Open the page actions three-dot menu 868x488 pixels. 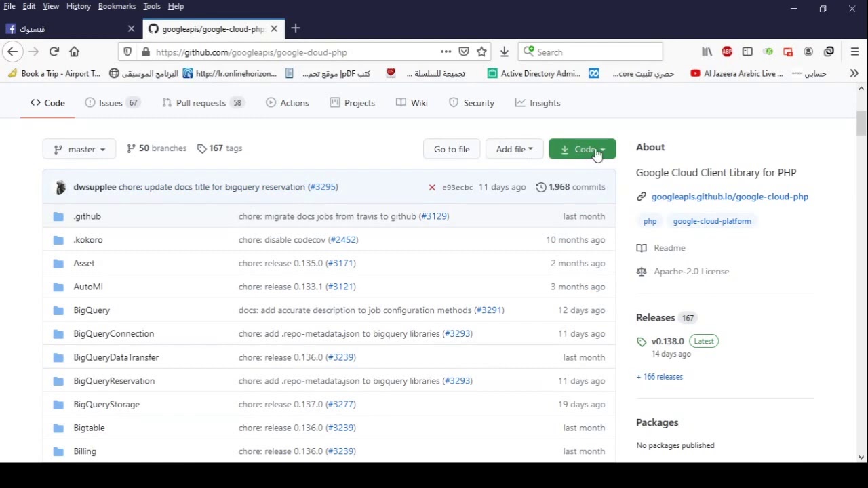[x=446, y=52]
